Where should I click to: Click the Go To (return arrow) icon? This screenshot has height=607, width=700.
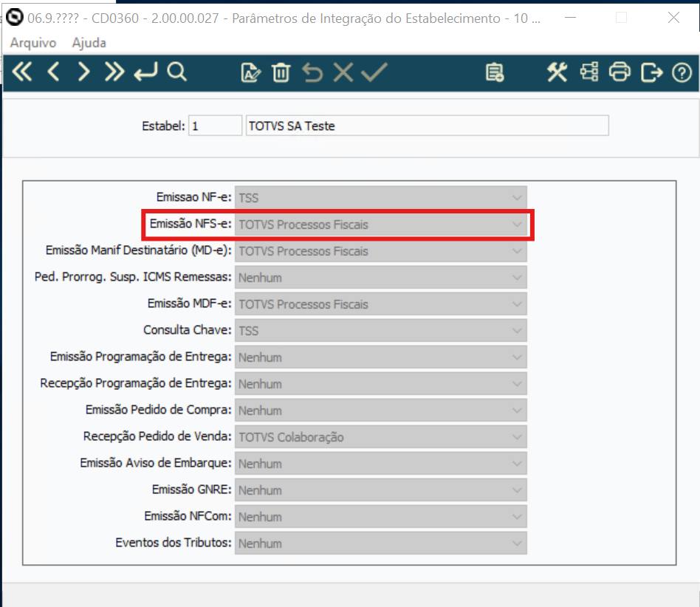tap(145, 72)
